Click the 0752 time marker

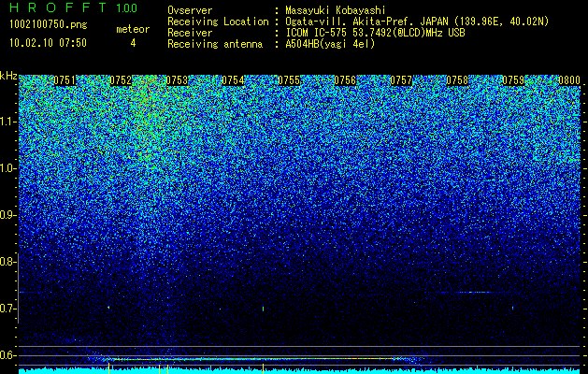click(x=121, y=80)
